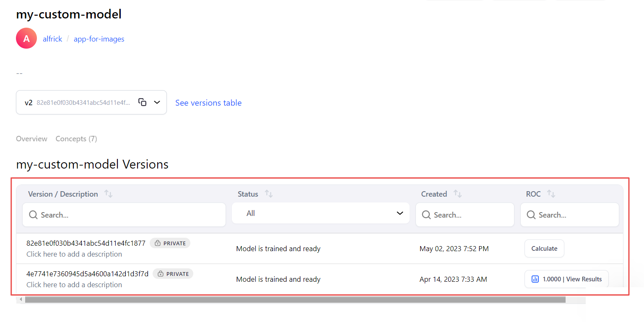Click the Version / Description search field
This screenshot has height=322, width=644.
tap(124, 215)
